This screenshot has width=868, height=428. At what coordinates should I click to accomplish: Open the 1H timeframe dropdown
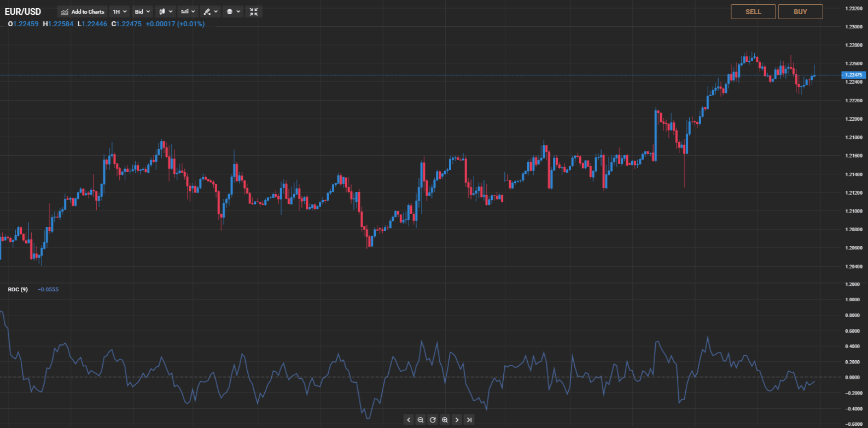pos(119,11)
